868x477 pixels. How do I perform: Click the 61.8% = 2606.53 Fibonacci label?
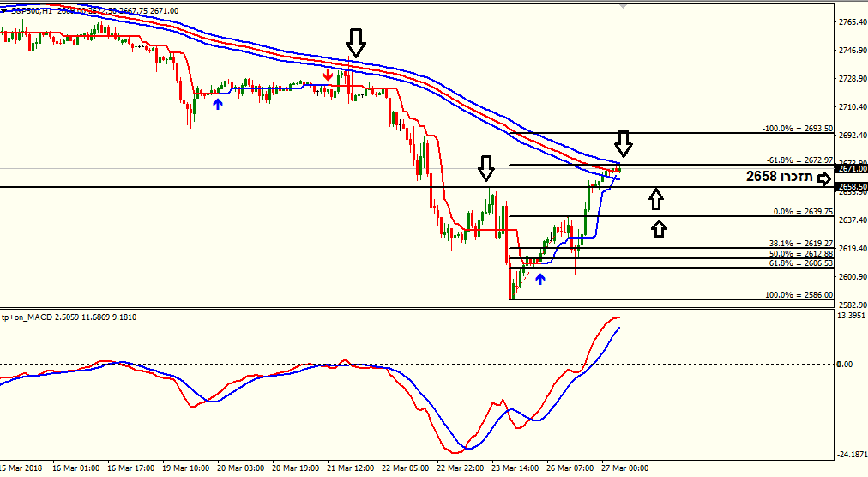(801, 263)
